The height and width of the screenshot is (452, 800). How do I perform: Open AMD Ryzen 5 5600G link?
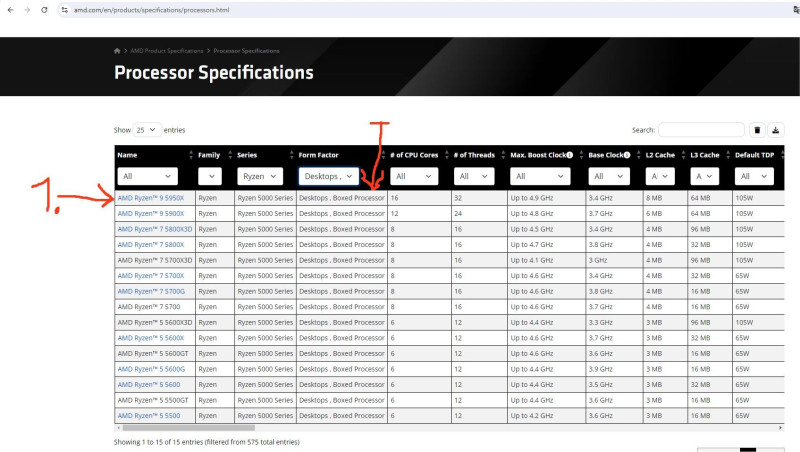[152, 369]
